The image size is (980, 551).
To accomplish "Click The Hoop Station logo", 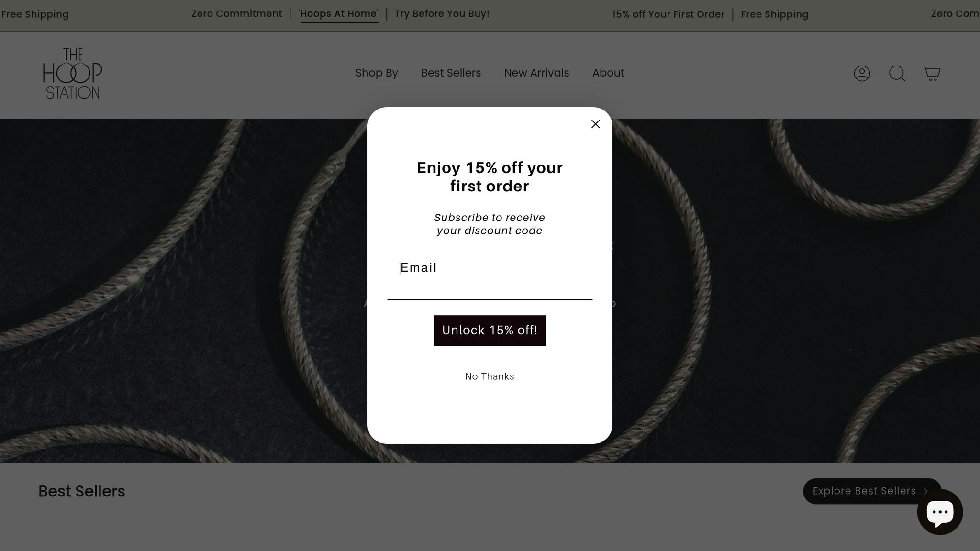I will 72,73.
